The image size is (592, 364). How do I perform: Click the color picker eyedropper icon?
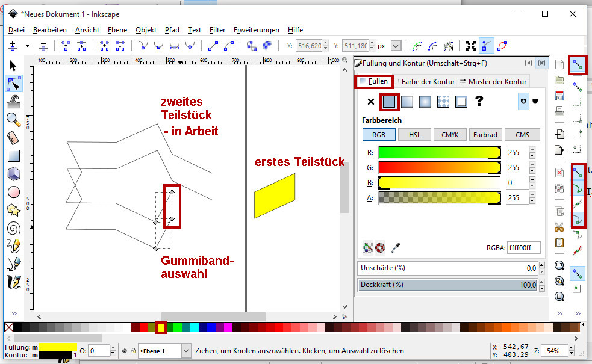(x=396, y=247)
